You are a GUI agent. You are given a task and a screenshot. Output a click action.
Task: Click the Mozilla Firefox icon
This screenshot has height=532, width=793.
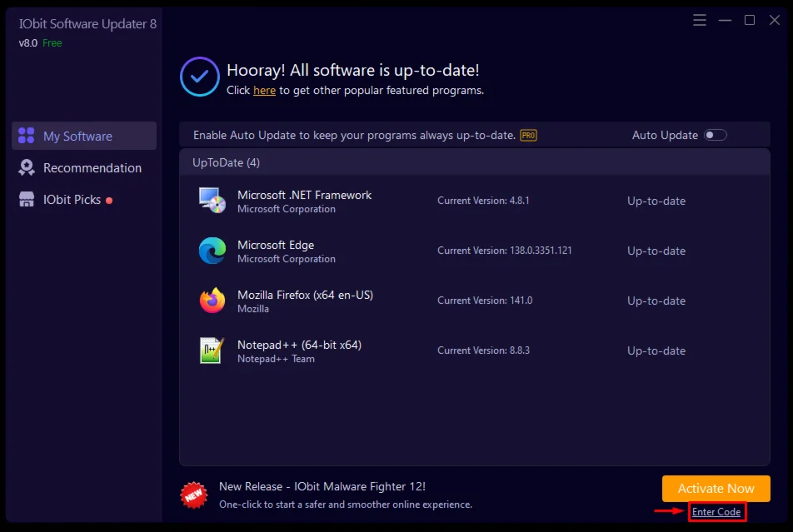tap(212, 301)
